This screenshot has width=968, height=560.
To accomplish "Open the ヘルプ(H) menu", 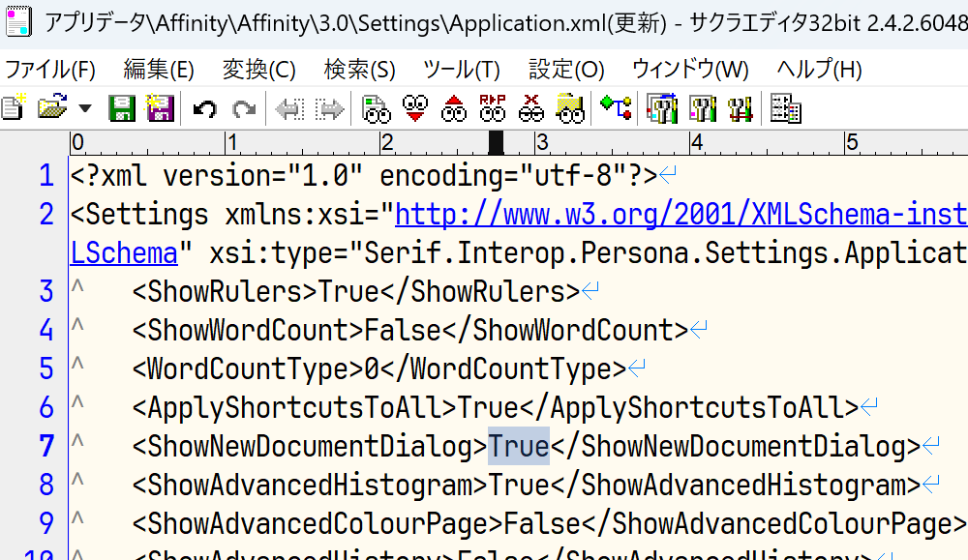I will tap(819, 69).
